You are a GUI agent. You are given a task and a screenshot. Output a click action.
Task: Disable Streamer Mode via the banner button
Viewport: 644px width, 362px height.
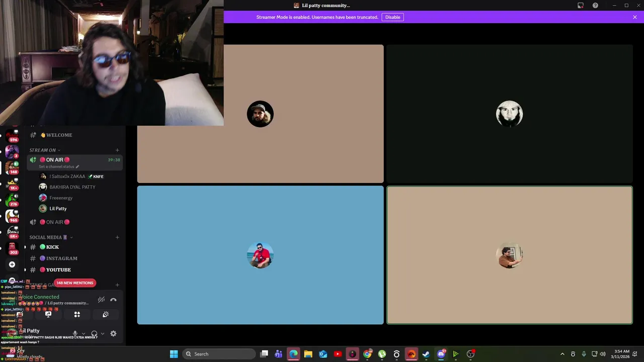392,17
